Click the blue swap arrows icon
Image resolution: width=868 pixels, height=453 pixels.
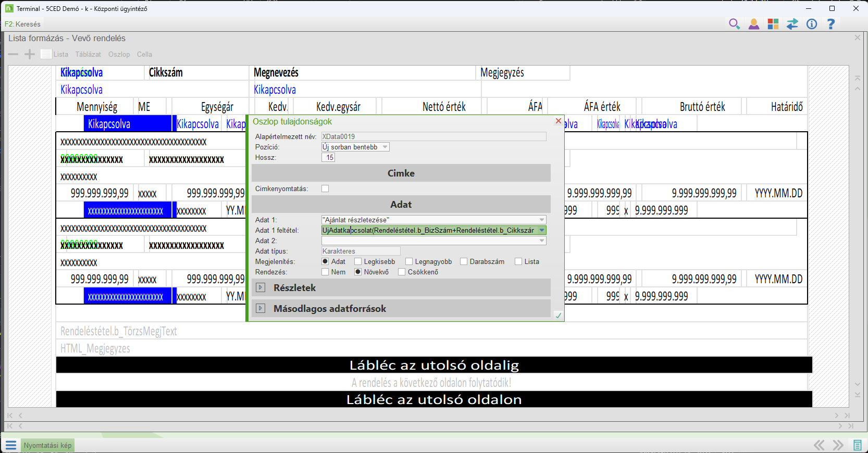(792, 24)
